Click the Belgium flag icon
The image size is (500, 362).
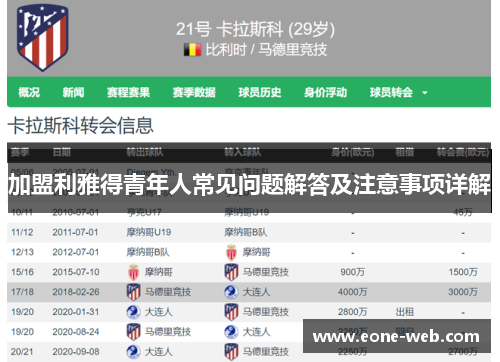pos(193,50)
